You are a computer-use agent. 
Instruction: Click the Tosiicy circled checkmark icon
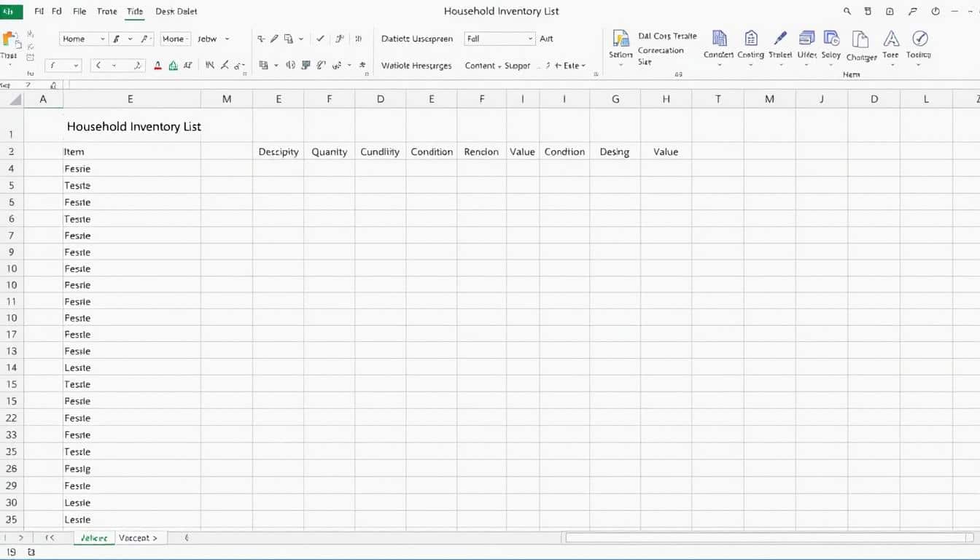click(x=919, y=39)
